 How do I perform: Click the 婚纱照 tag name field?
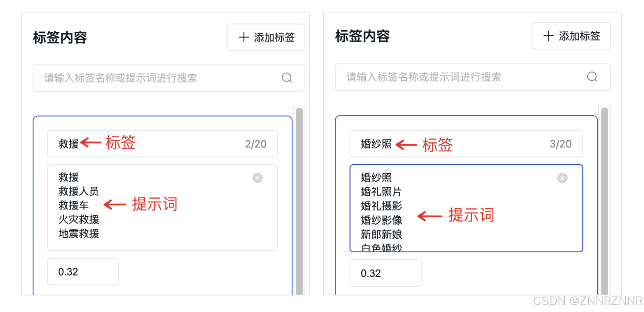click(466, 144)
